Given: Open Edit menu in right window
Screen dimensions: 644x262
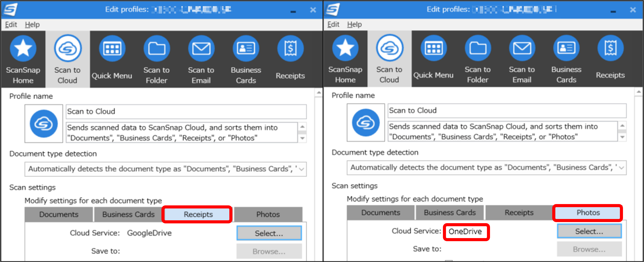Looking at the screenshot, I should click(x=333, y=25).
